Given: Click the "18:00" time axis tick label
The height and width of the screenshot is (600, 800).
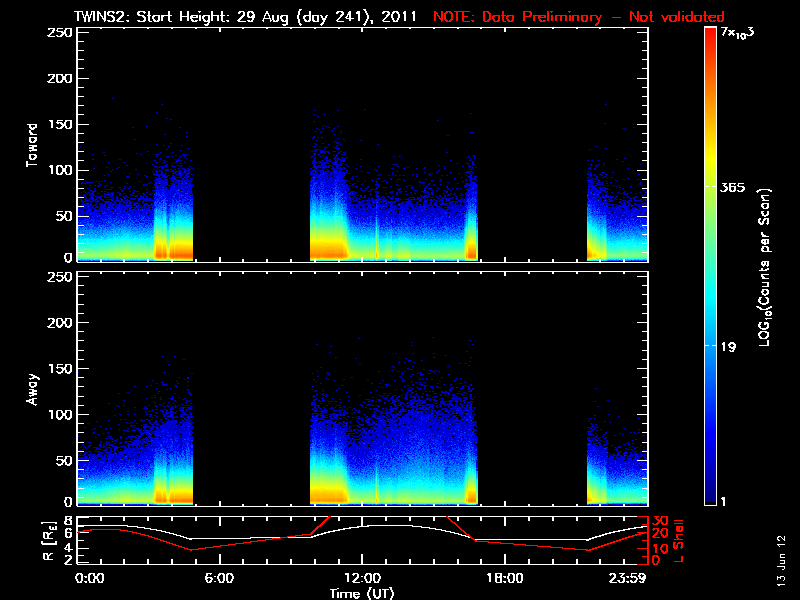Looking at the screenshot, I should (x=503, y=579).
